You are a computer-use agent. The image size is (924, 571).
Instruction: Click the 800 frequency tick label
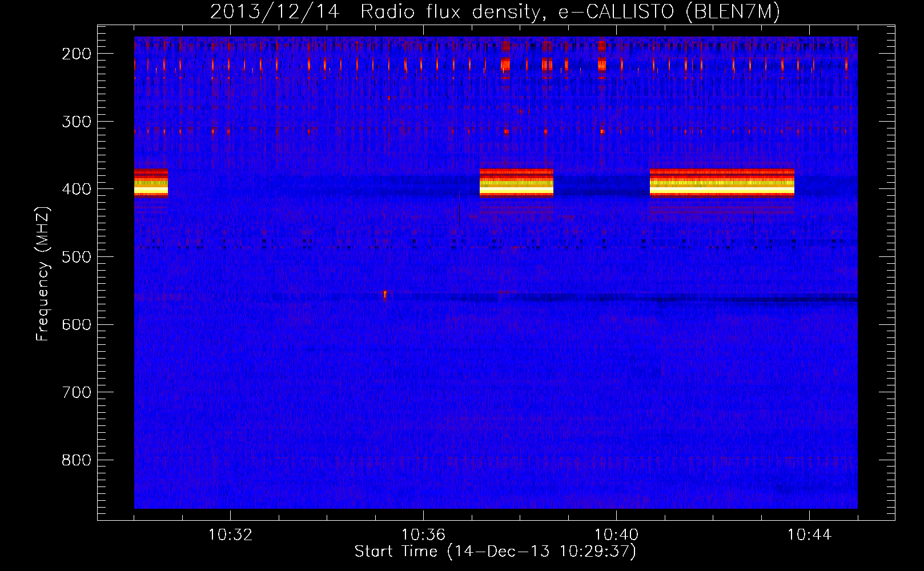[76, 460]
